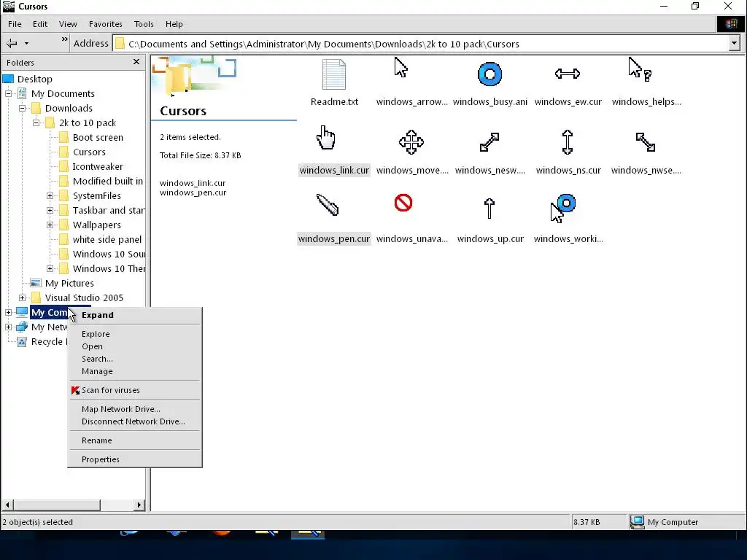Click the My Computer icon in status bar

(637, 522)
